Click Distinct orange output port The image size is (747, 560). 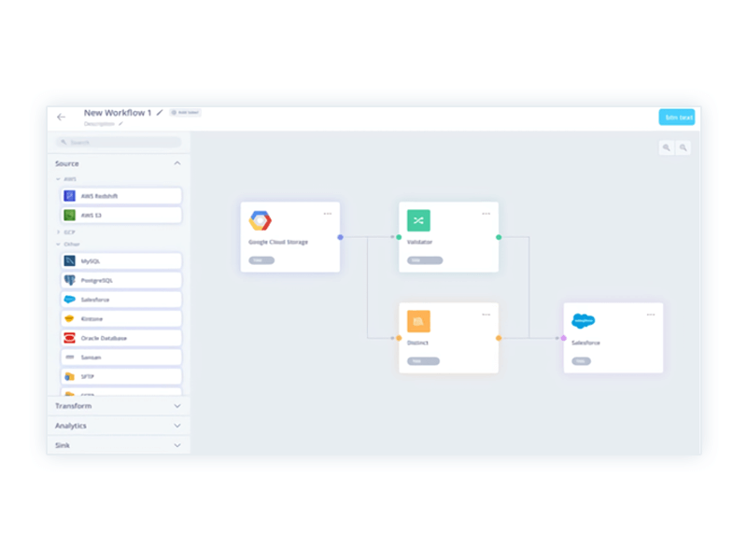click(499, 338)
